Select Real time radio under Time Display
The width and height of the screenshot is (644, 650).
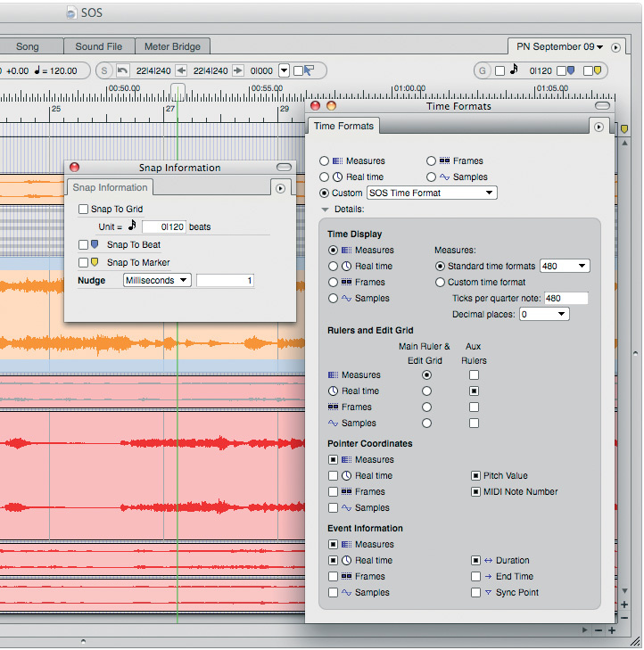coord(333,266)
